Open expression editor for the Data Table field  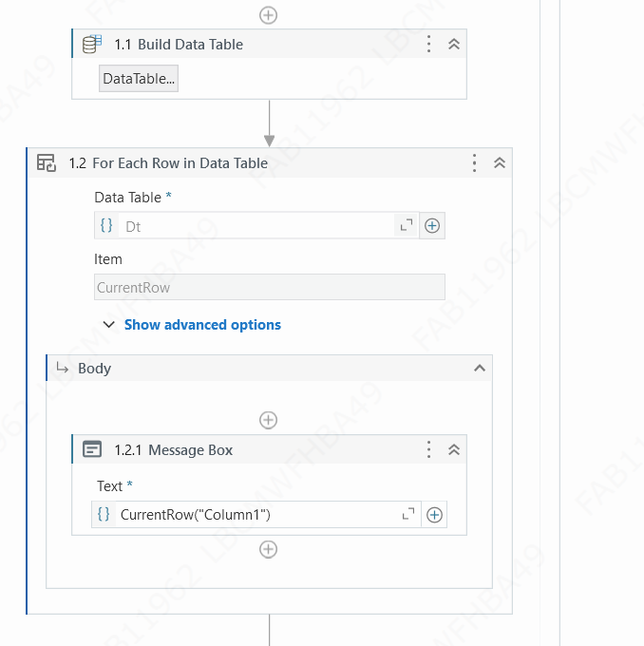407,225
